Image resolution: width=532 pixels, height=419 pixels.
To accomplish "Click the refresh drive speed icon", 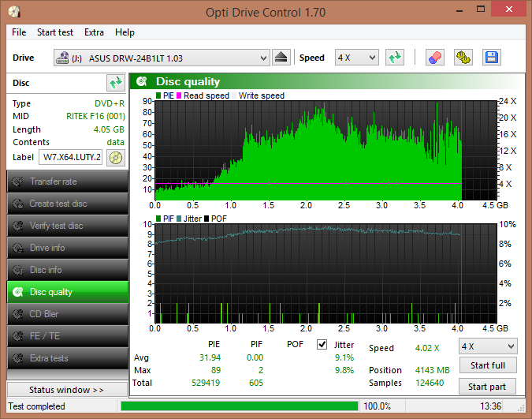I will [x=395, y=58].
